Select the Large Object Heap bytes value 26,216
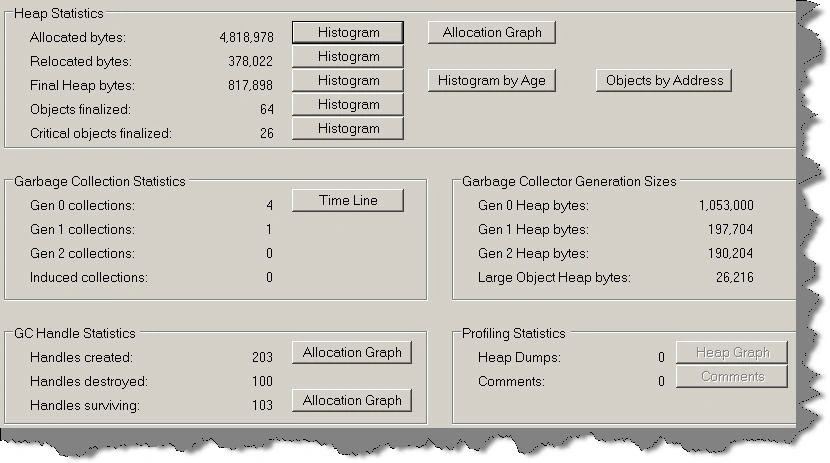The width and height of the screenshot is (830, 463). (x=735, y=277)
